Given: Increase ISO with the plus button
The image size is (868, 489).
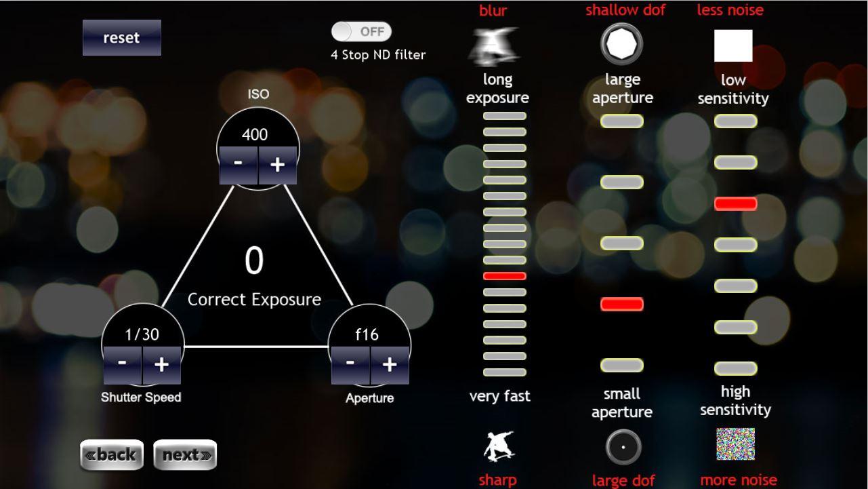Looking at the screenshot, I should coord(277,165).
